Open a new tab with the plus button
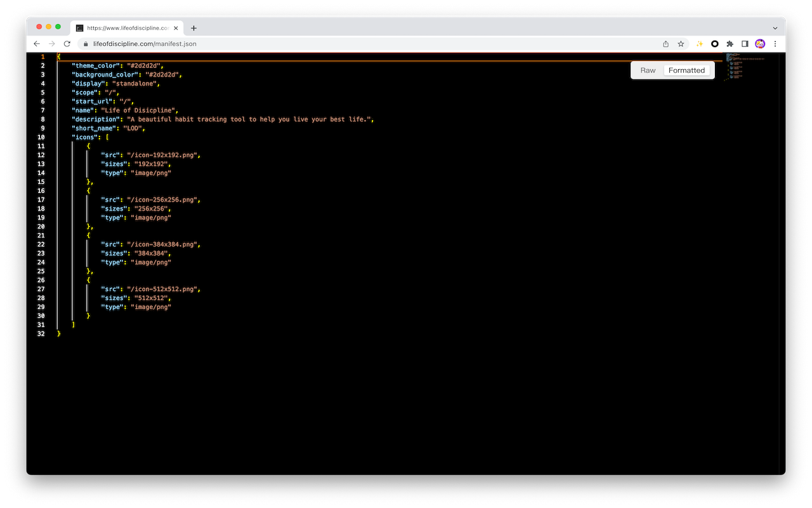Image resolution: width=812 pixels, height=508 pixels. coord(193,28)
